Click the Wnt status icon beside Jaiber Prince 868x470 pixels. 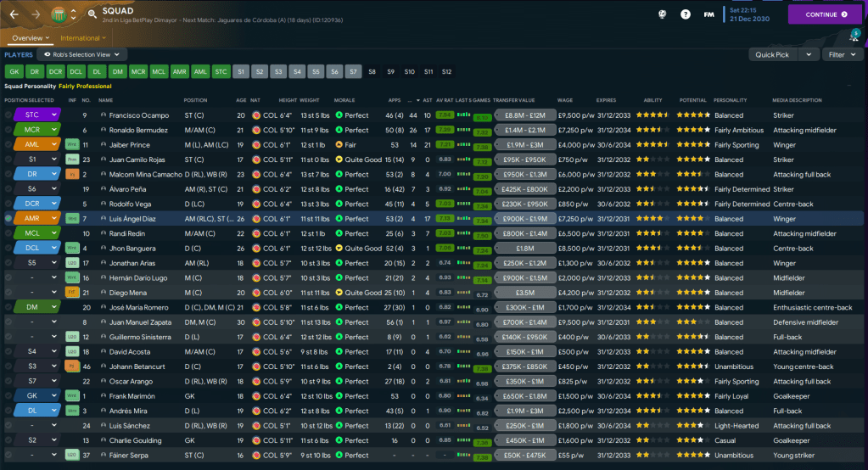pyautogui.click(x=72, y=144)
